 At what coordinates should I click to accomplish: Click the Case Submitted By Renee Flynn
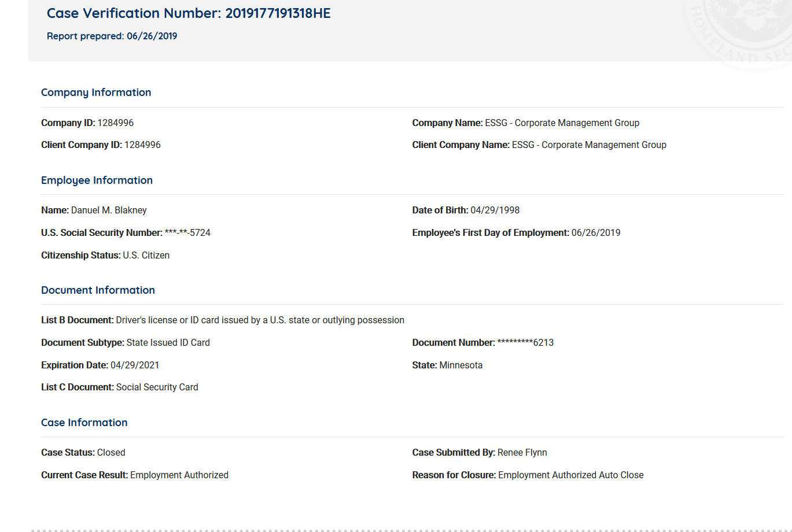(522, 453)
